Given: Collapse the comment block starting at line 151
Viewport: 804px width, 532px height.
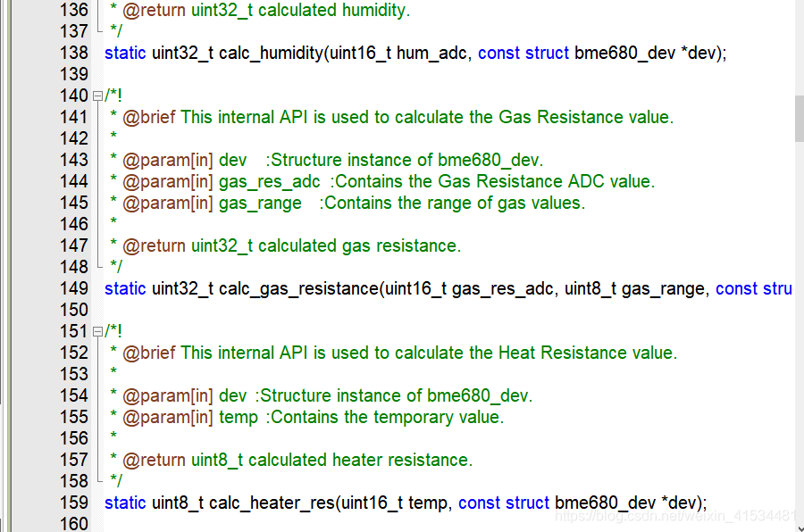Looking at the screenshot, I should pos(96,331).
